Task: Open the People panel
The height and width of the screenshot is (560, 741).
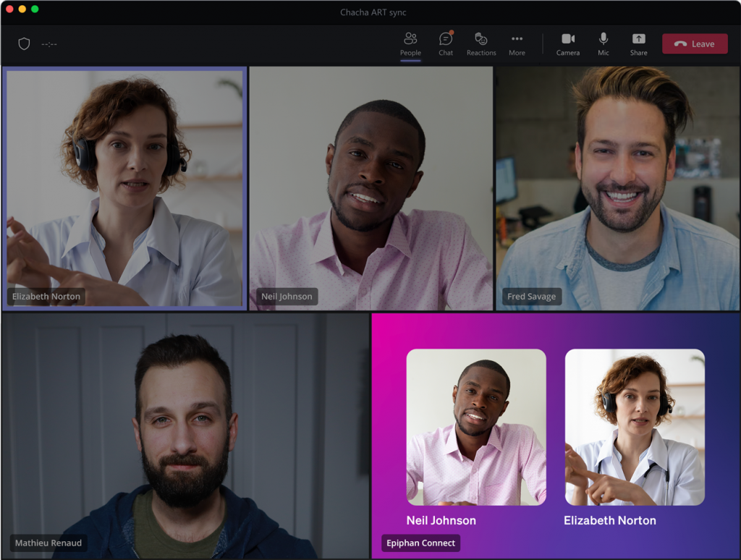Action: (410, 43)
